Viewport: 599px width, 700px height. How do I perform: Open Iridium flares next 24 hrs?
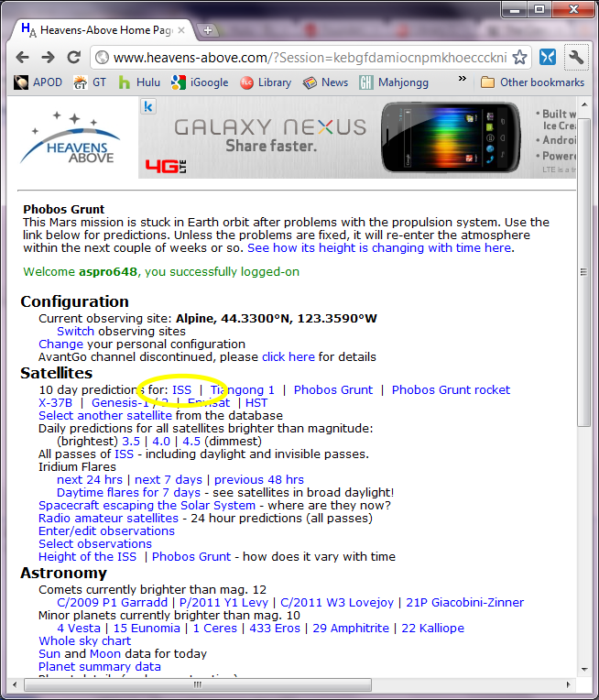point(89,480)
